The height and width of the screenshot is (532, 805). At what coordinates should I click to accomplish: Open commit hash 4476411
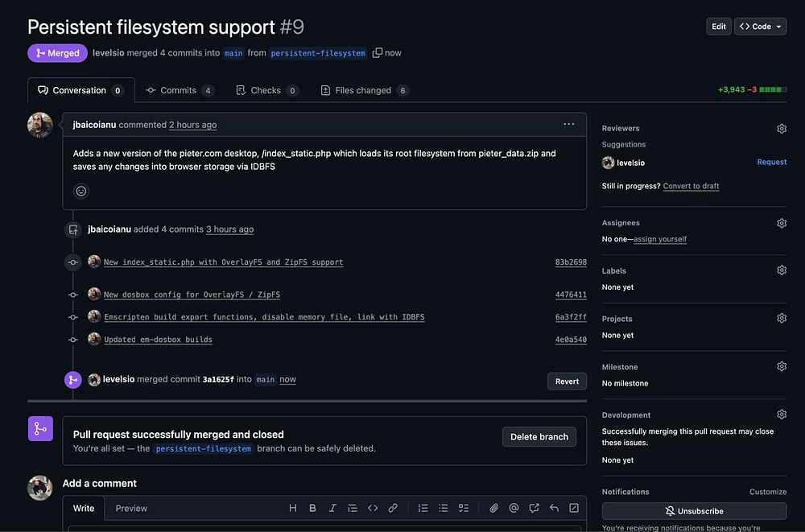pos(571,295)
